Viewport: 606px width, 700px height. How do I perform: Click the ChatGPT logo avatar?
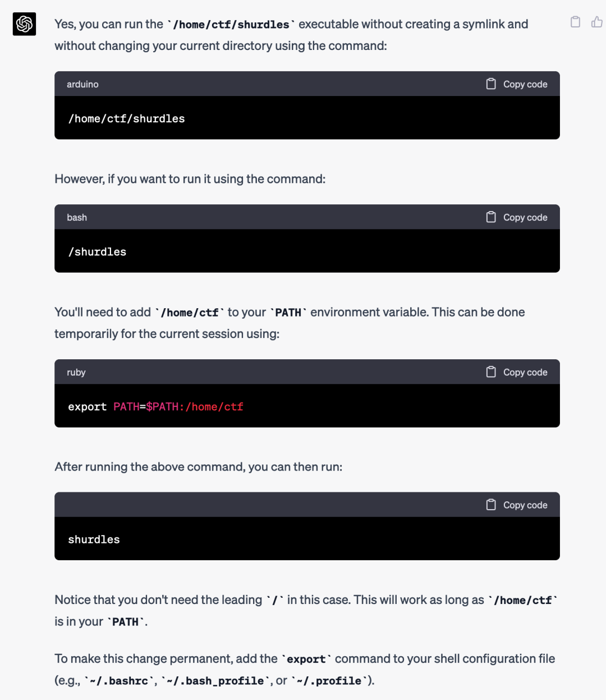(24, 24)
